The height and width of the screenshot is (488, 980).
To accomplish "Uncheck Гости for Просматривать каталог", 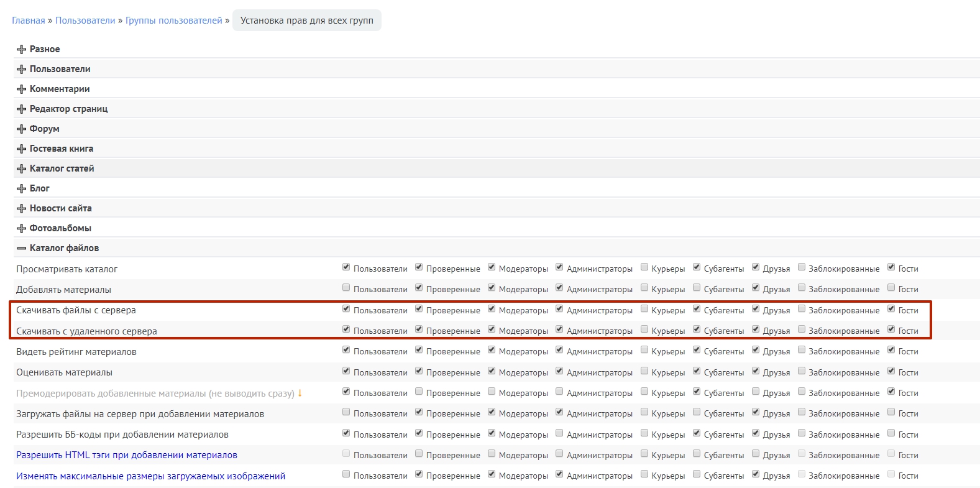I will coord(891,267).
